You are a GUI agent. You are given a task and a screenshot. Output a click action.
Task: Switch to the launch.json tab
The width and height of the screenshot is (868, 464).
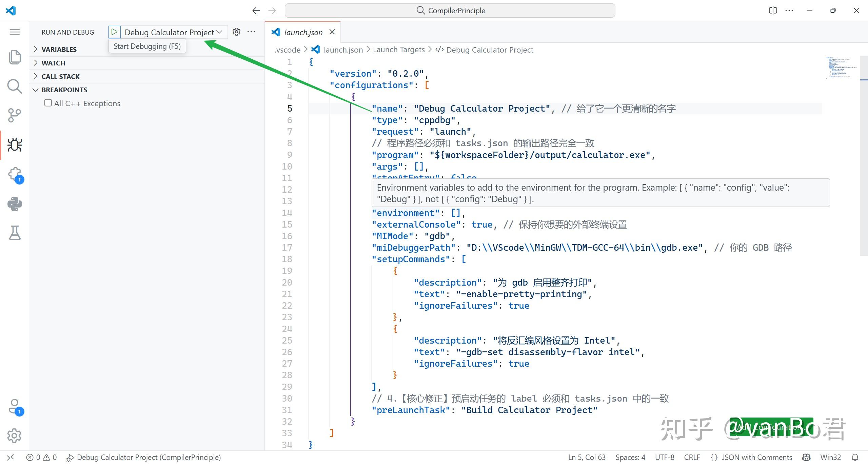pos(303,32)
